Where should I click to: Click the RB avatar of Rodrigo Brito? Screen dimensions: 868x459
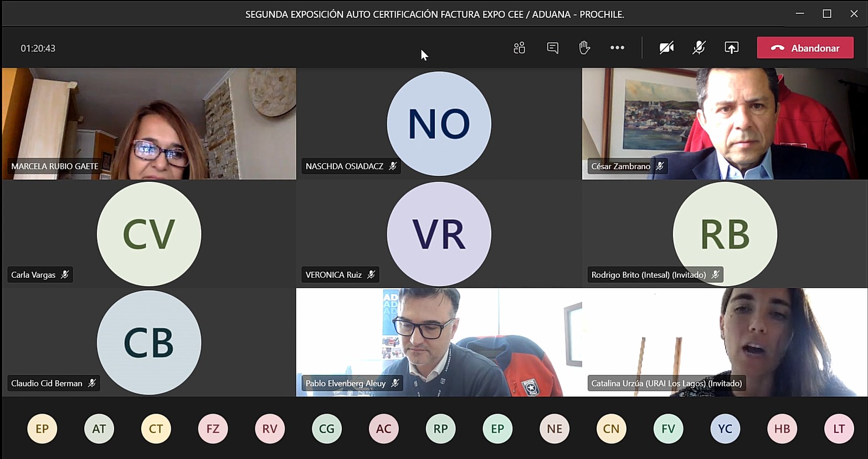725,234
